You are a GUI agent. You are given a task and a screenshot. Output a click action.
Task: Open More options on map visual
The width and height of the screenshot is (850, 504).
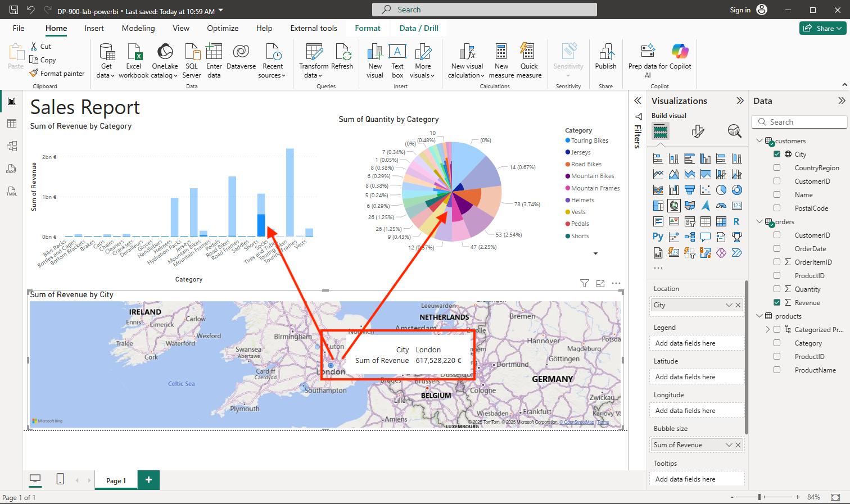point(616,284)
